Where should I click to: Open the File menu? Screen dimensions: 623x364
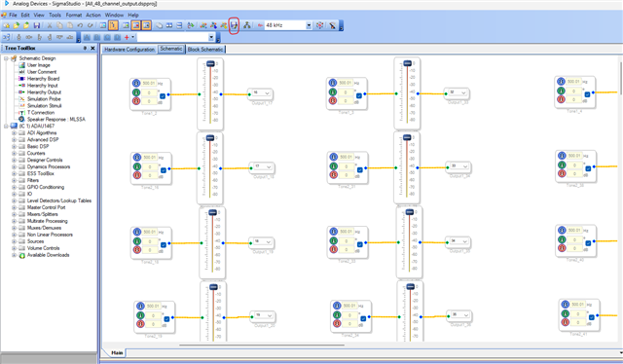click(x=13, y=16)
